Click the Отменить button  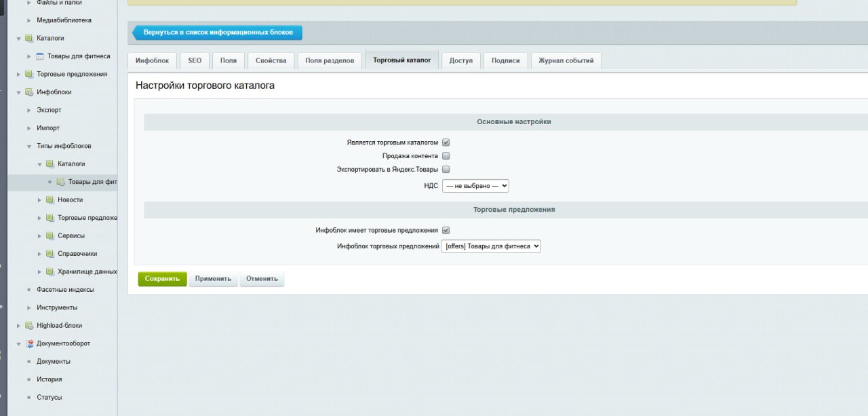coord(262,279)
